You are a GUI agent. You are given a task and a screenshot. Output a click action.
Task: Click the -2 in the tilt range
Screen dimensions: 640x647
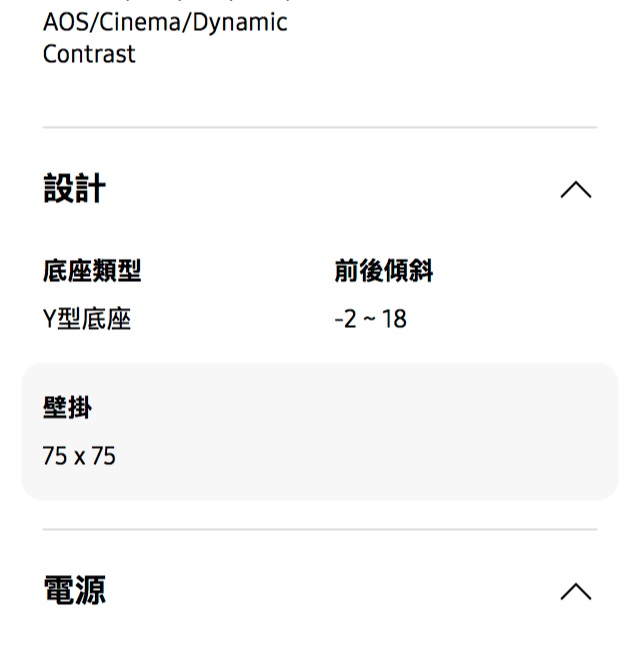point(346,319)
